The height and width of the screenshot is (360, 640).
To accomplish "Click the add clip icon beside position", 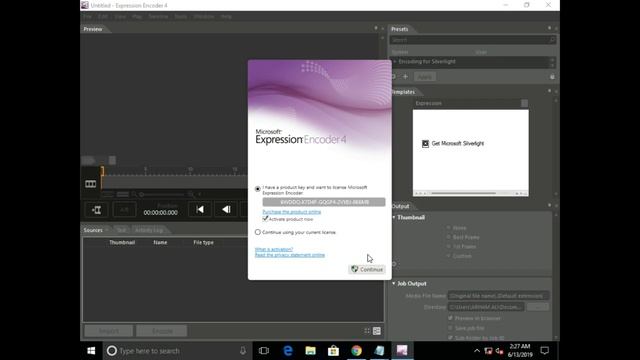I will coord(96,210).
